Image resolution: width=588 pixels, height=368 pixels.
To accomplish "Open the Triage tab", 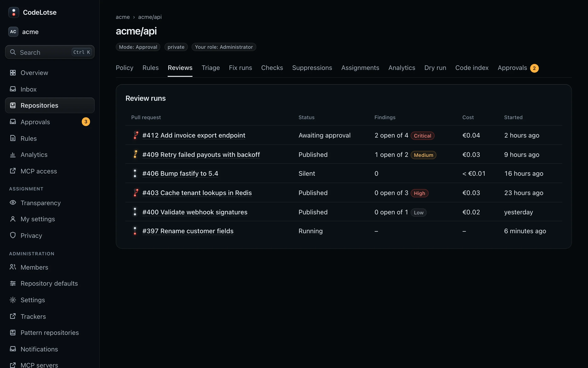I will point(211,68).
